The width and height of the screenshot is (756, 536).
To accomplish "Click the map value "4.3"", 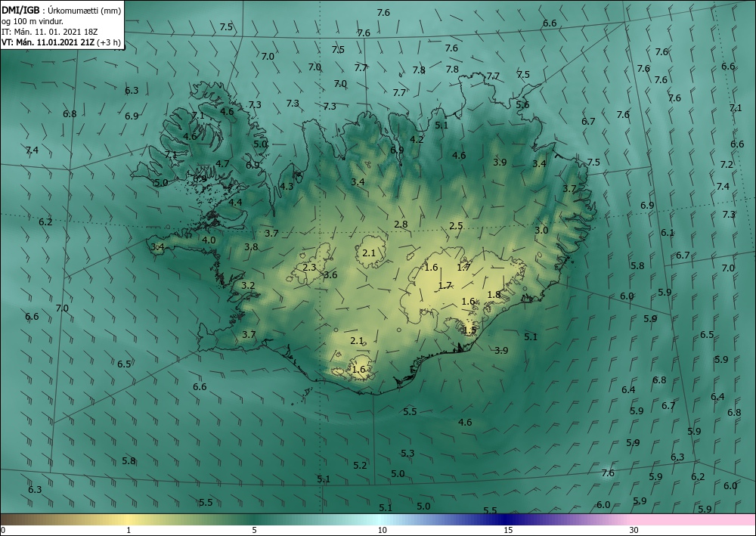I will click(x=287, y=186).
